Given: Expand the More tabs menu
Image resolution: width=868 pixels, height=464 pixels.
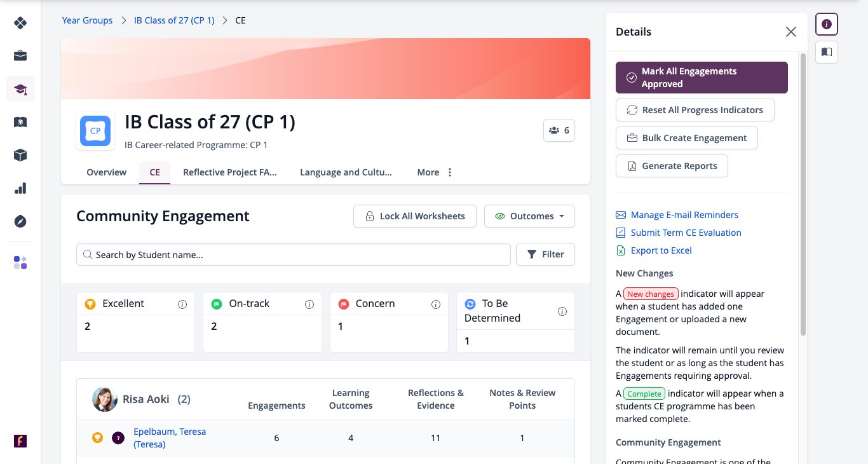Looking at the screenshot, I should click(435, 172).
